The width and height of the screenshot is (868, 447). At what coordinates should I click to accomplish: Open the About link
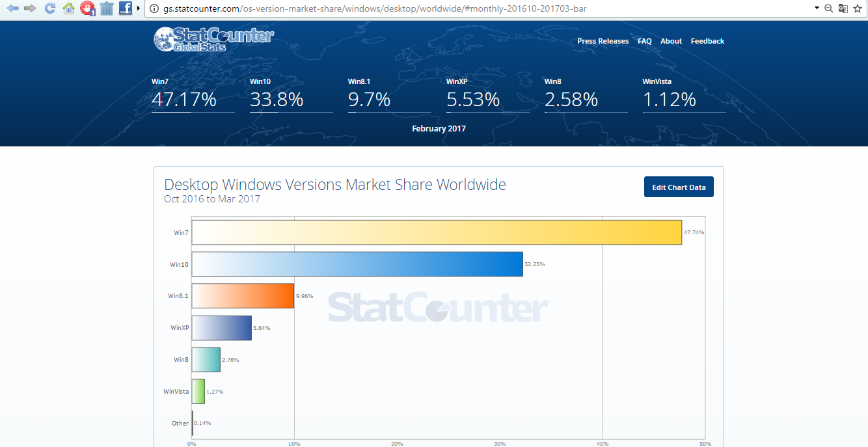pyautogui.click(x=671, y=41)
